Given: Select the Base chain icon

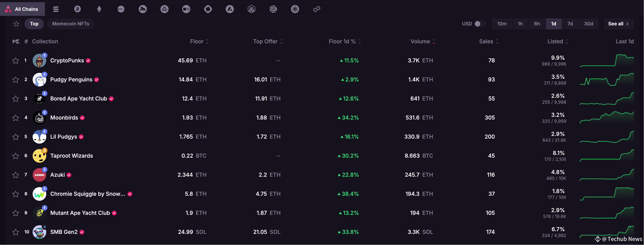Looking at the screenshot, I should coord(121,9).
